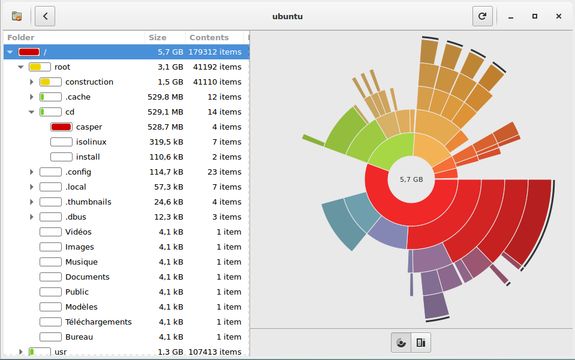This screenshot has height=360, width=575.
Task: Go back with the back arrow button
Action: click(45, 16)
